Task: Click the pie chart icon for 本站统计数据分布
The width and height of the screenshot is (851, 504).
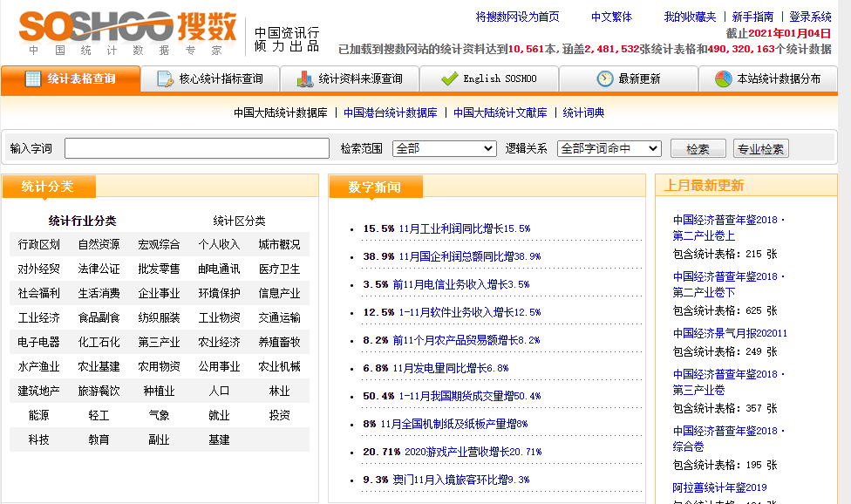Action: [x=724, y=78]
